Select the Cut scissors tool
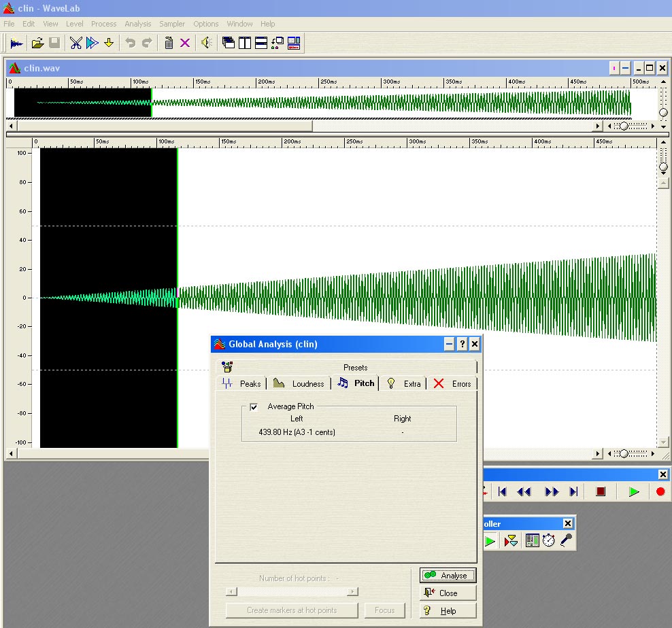This screenshot has height=628, width=672. coord(75,43)
